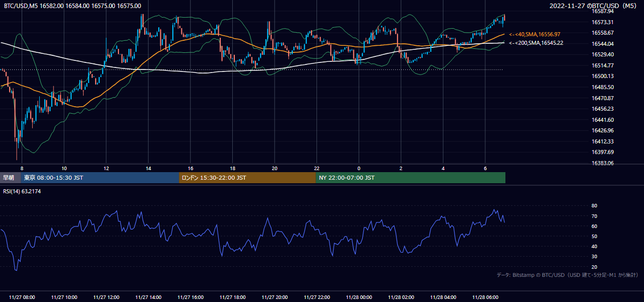Viewport: 644px width, 302px height.
Task: Click hour tick 8 under price chart
Action: [x=22, y=168]
